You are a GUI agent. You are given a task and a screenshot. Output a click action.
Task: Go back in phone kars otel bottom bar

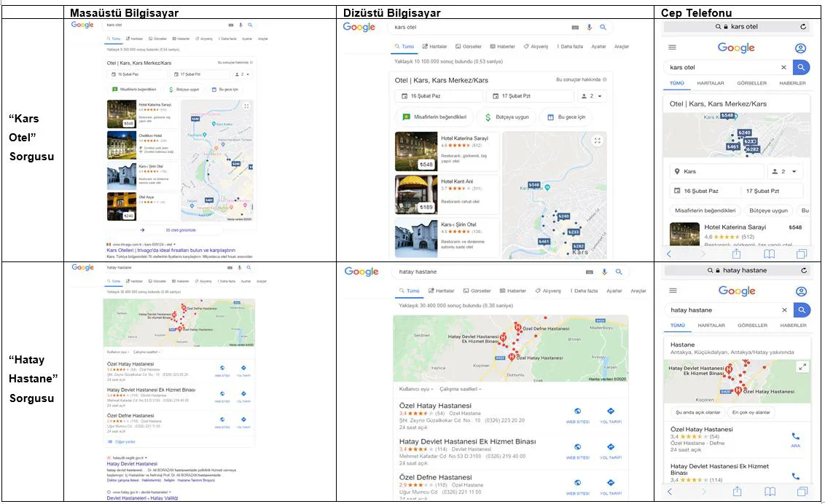point(669,254)
